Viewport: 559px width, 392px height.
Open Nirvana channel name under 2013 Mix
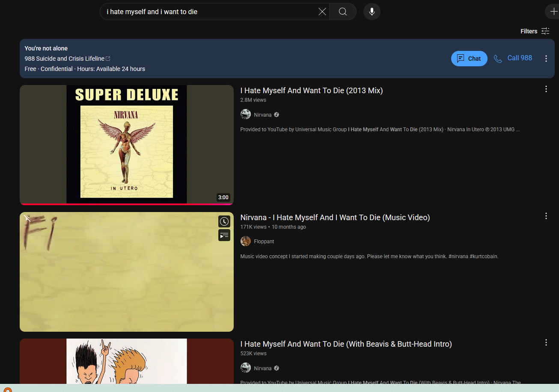pyautogui.click(x=263, y=115)
